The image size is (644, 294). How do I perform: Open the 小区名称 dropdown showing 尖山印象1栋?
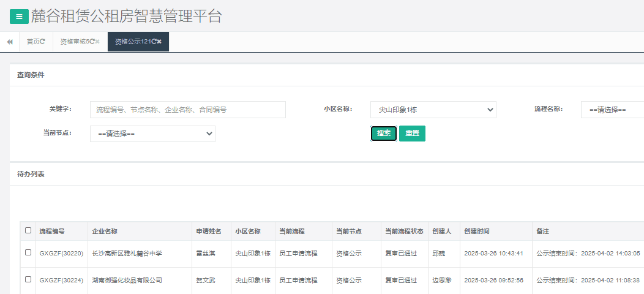coord(433,110)
